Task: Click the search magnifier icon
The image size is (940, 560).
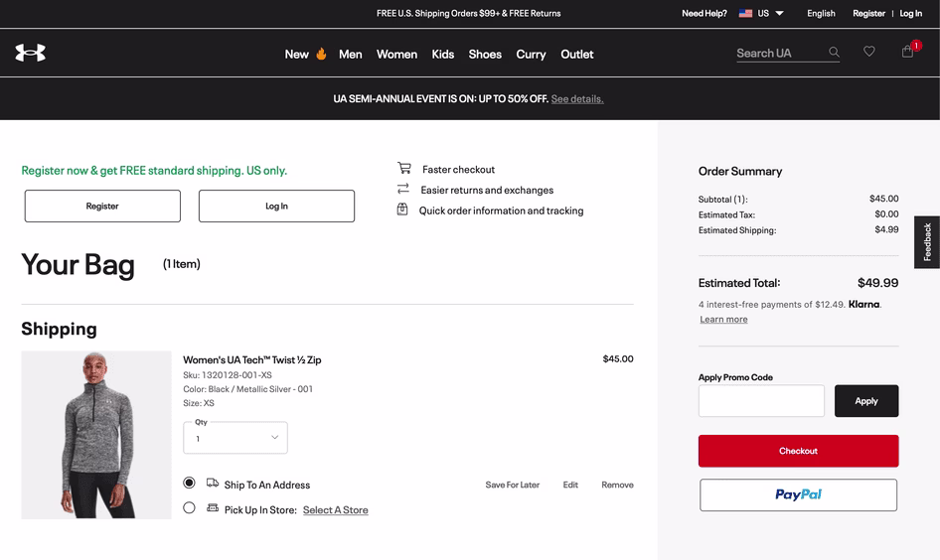Action: pyautogui.click(x=834, y=52)
